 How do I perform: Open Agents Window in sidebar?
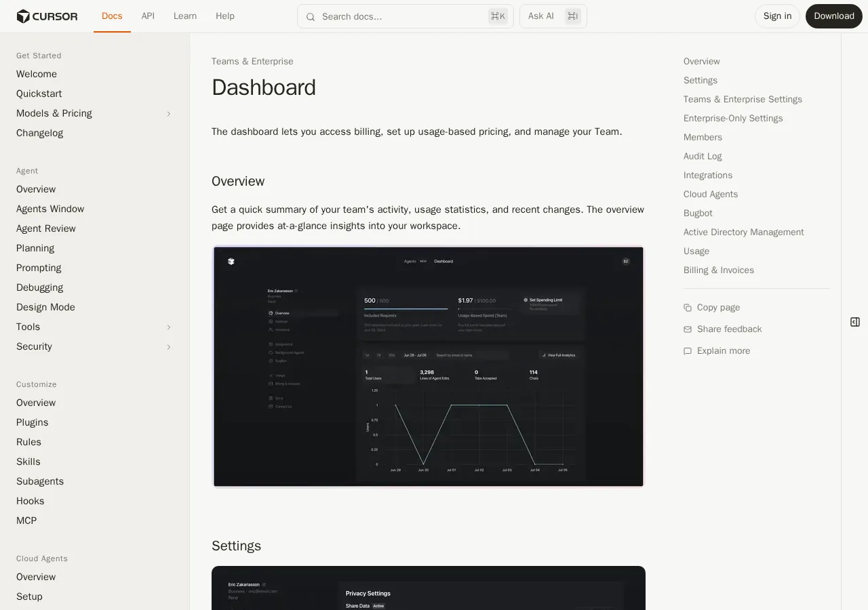50,209
